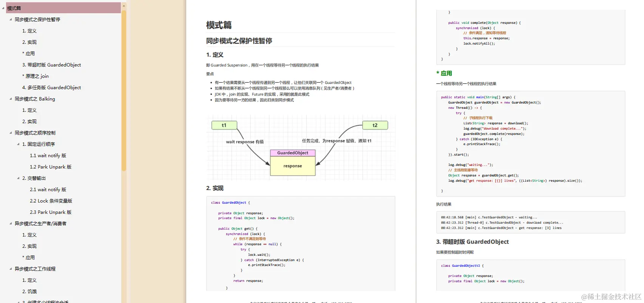Open the 2.2 Lock 条件变量版 bookmark
Image resolution: width=644 pixels, height=303 pixels.
click(51, 201)
